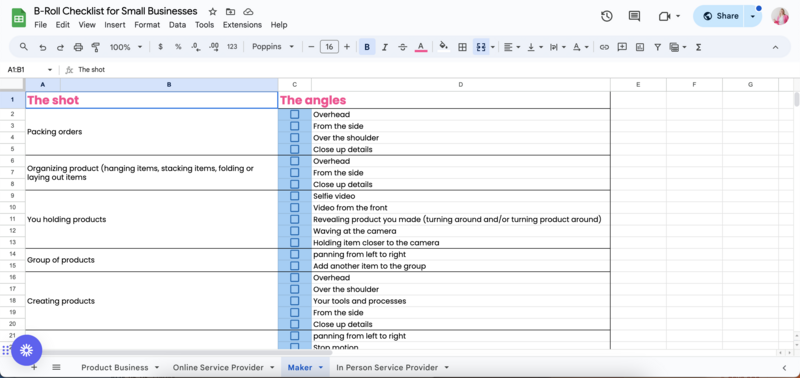Image resolution: width=800 pixels, height=378 pixels.
Task: Open the fill color picker
Action: click(x=443, y=46)
